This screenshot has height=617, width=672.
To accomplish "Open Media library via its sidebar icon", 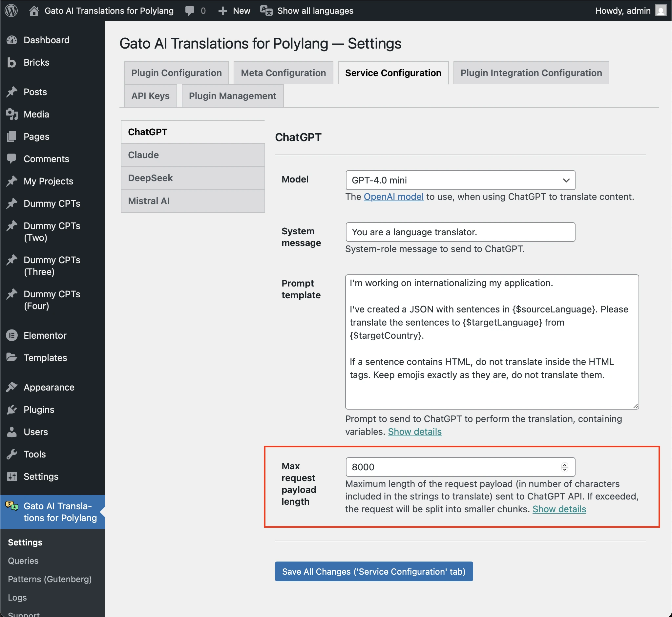I will pos(12,114).
